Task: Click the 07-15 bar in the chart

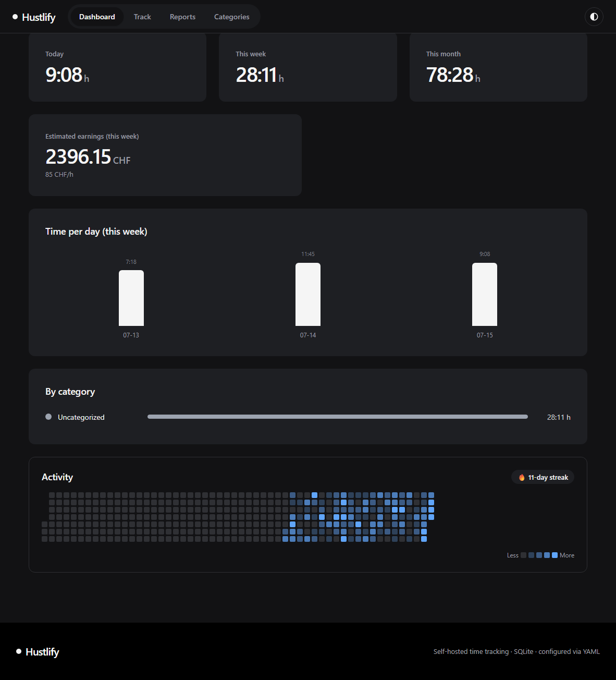Action: (x=485, y=294)
